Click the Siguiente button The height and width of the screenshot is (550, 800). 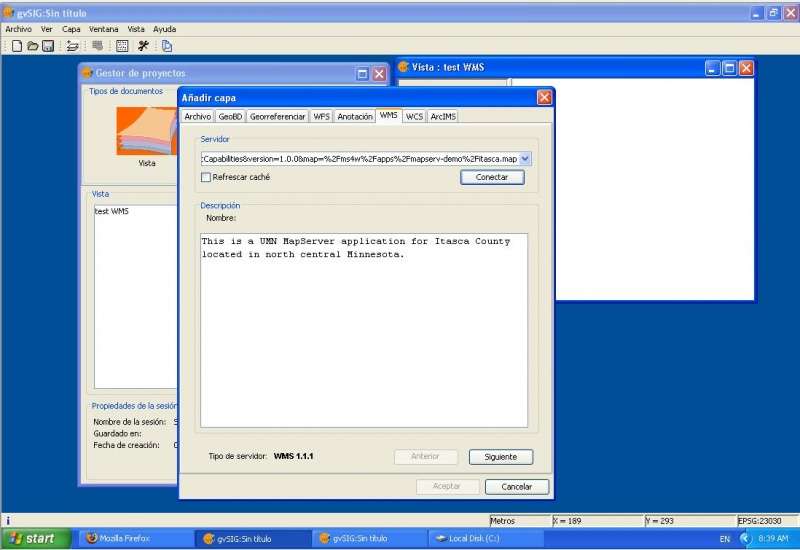(500, 456)
